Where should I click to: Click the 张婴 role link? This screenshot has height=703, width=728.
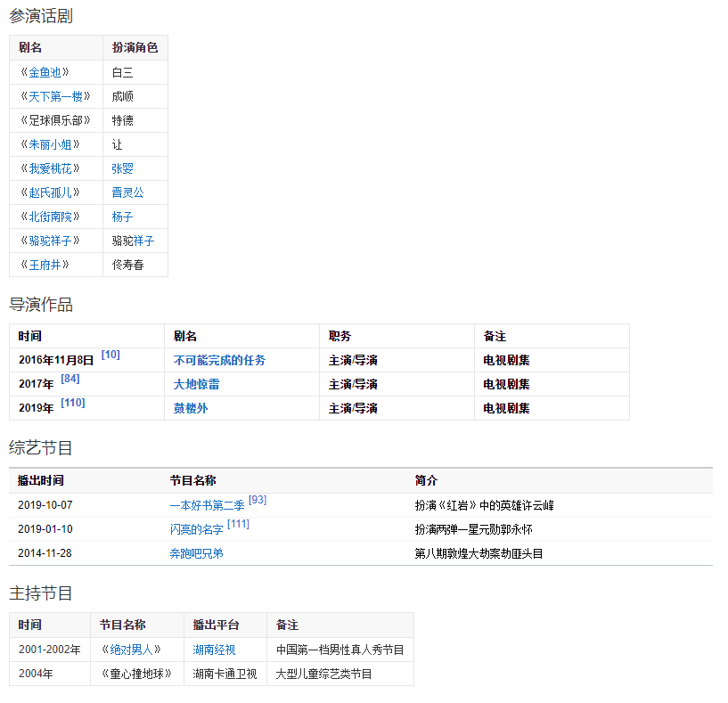coord(123,168)
